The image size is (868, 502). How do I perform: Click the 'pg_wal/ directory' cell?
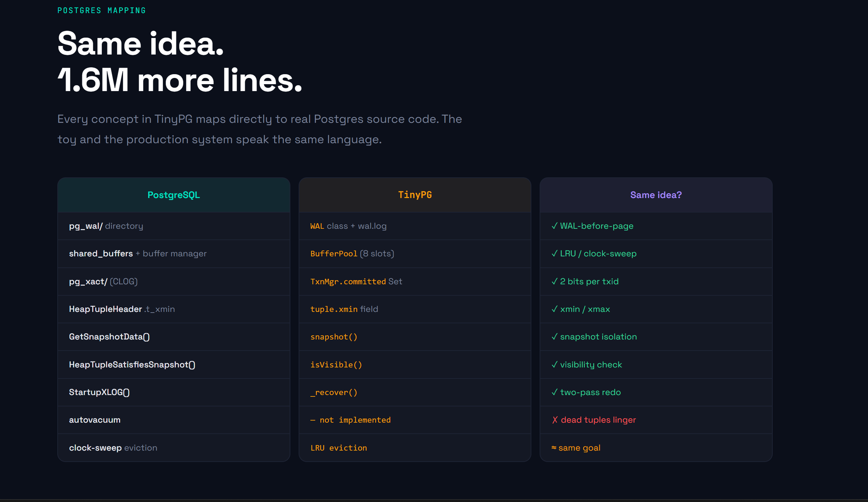pos(174,226)
